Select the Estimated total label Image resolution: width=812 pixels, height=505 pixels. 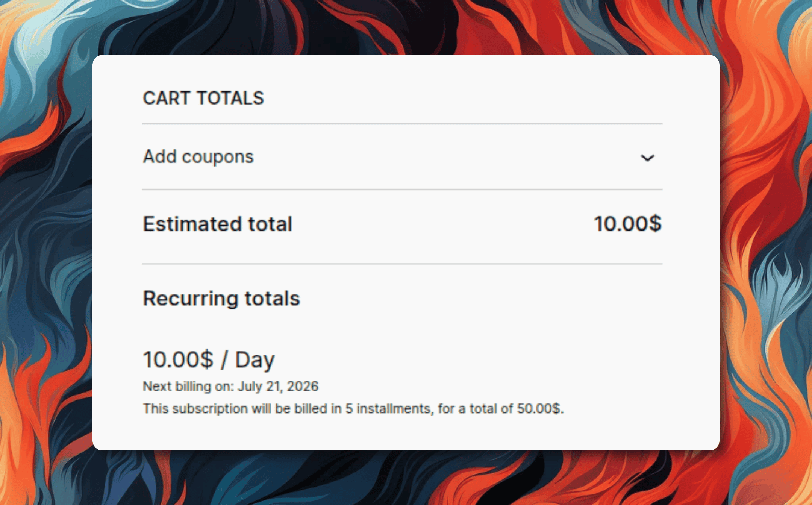tap(218, 224)
